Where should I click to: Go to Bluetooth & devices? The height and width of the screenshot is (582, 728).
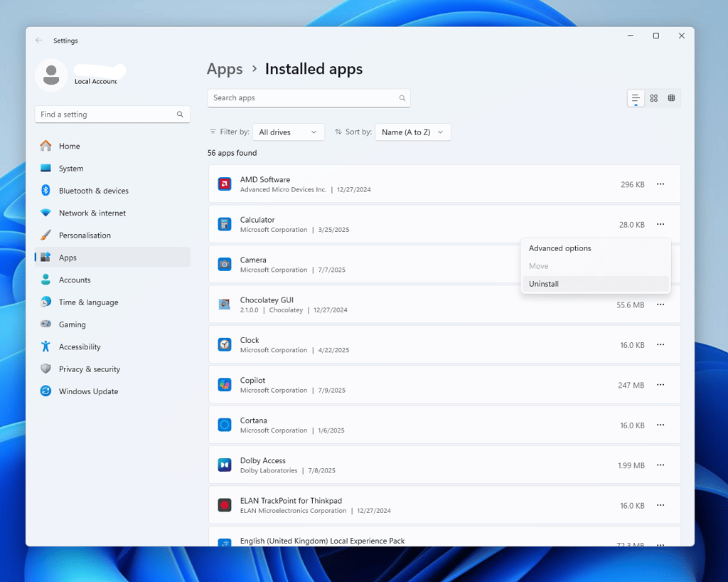[x=112, y=191]
